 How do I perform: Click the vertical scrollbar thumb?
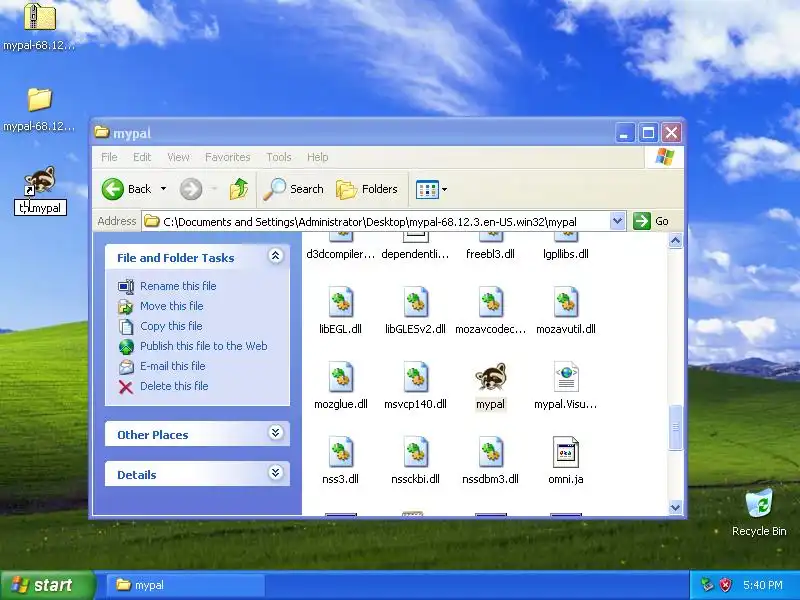point(676,428)
